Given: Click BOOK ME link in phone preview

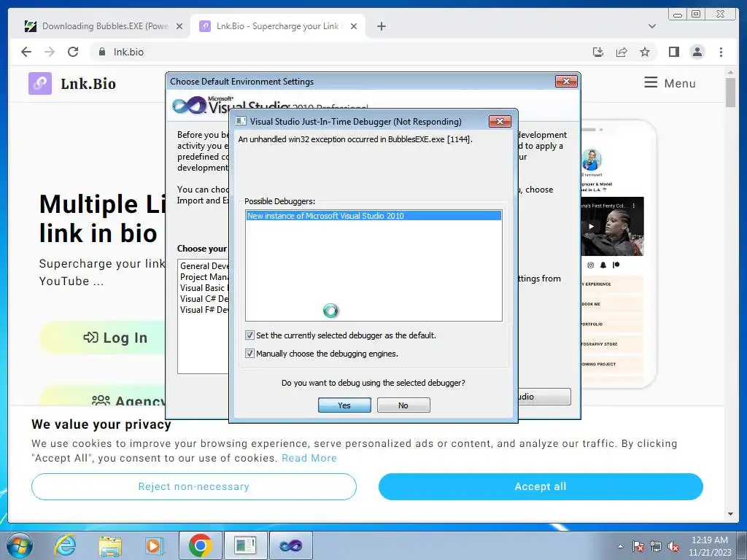Looking at the screenshot, I should tap(612, 304).
